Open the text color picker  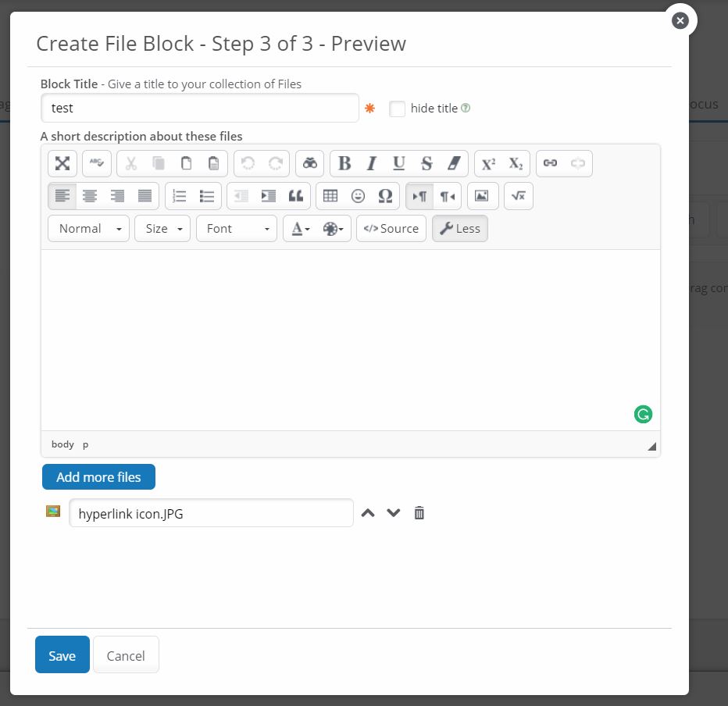(301, 229)
